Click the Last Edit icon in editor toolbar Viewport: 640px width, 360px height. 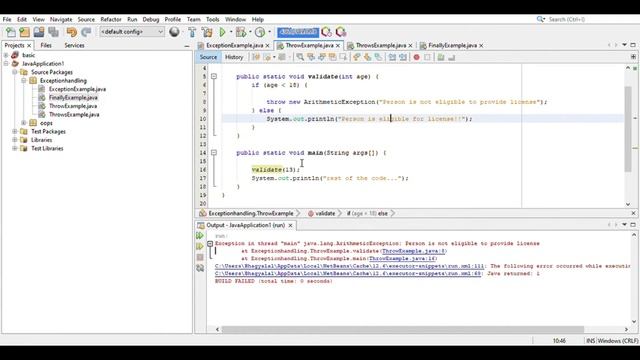click(x=256, y=57)
